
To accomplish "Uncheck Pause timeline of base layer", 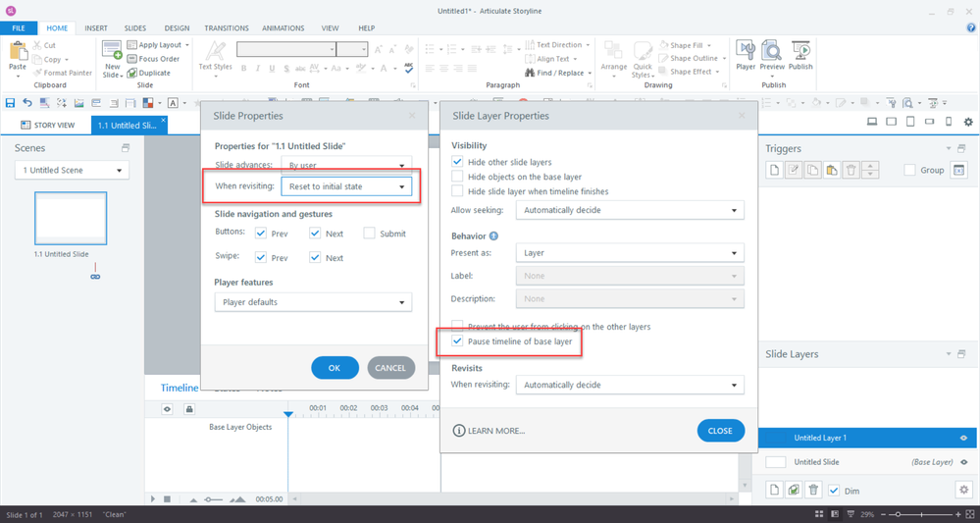I will coord(457,341).
